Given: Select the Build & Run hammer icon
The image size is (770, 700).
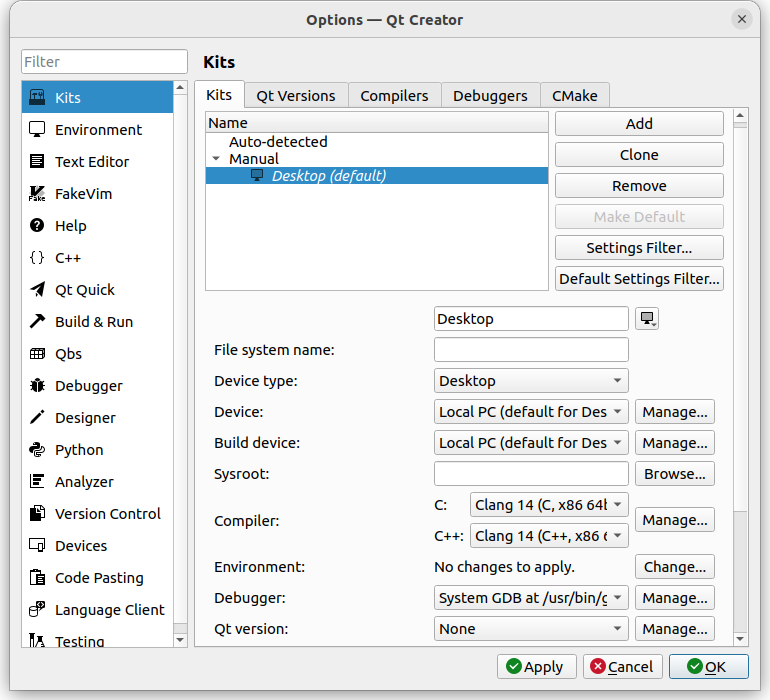Looking at the screenshot, I should 37,321.
